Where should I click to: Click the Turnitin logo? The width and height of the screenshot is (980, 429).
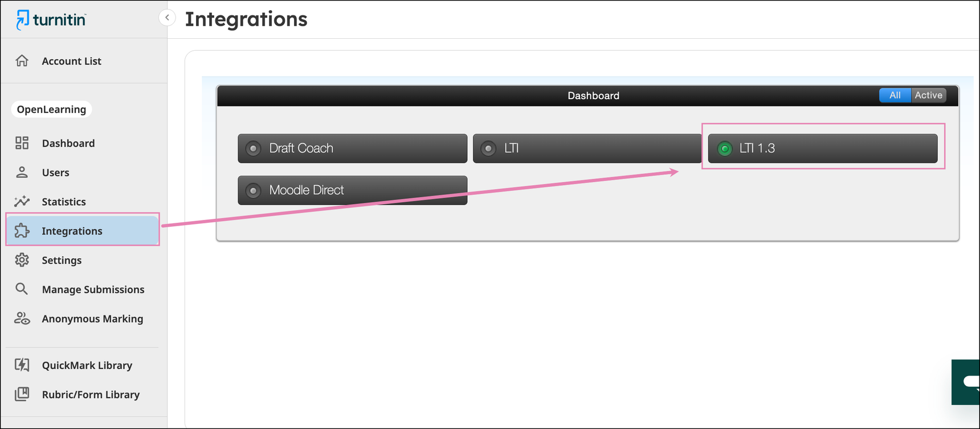pyautogui.click(x=51, y=20)
